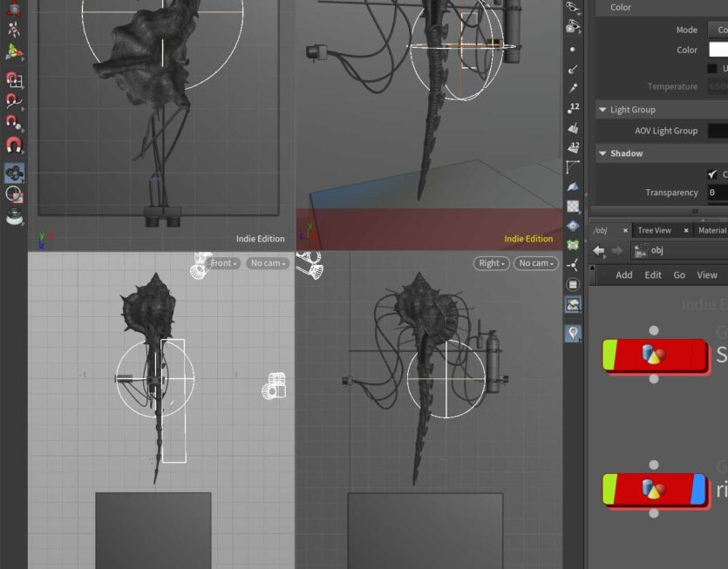Toggle the multi snapping magnet icon
The image size is (728, 569).
point(14,145)
